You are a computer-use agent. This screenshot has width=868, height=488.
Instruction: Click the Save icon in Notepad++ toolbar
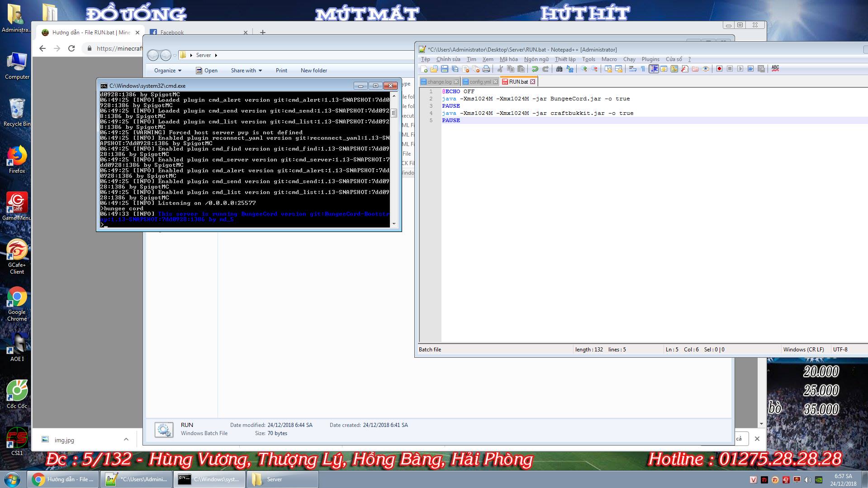click(445, 69)
